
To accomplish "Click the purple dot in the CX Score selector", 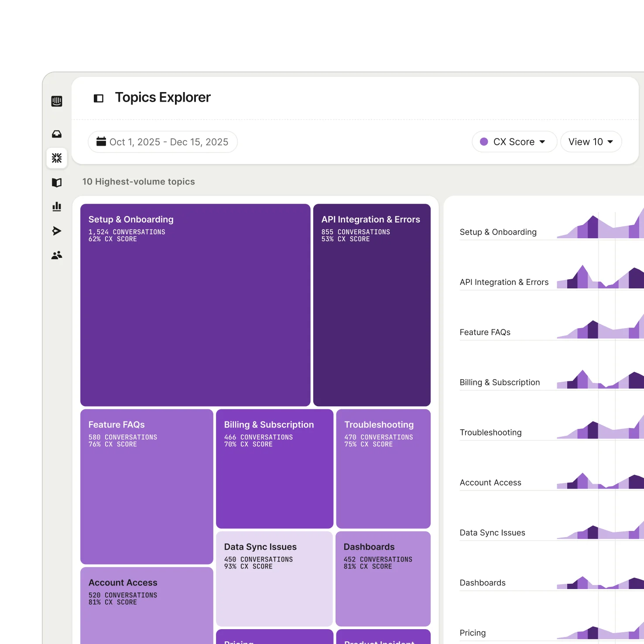I will coord(484,141).
